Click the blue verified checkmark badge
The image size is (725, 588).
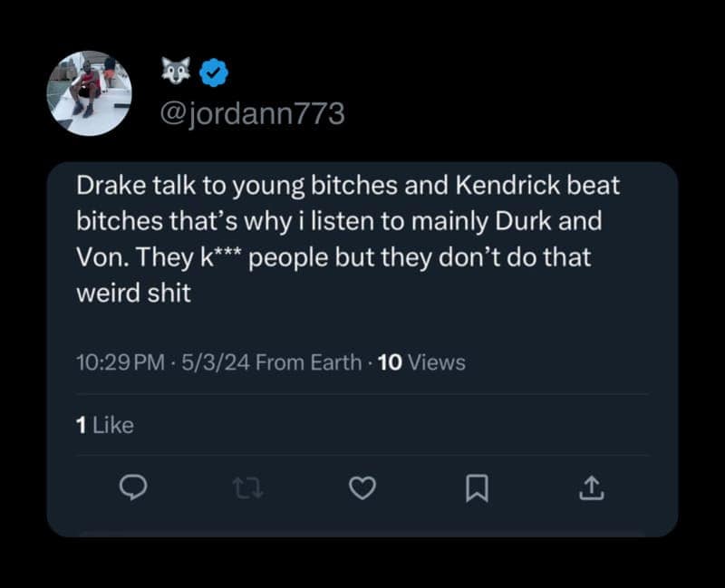coord(210,67)
